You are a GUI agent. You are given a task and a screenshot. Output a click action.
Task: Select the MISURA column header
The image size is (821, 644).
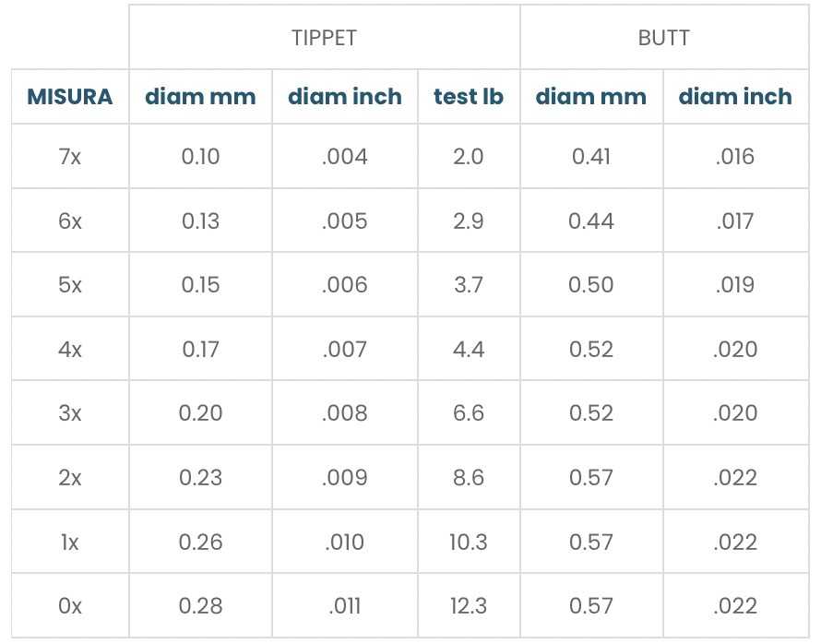click(70, 97)
